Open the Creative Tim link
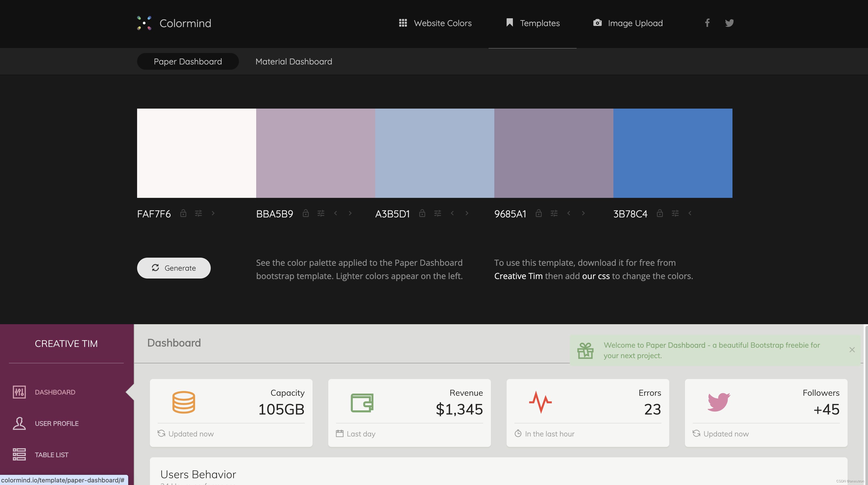This screenshot has height=485, width=868. point(518,276)
